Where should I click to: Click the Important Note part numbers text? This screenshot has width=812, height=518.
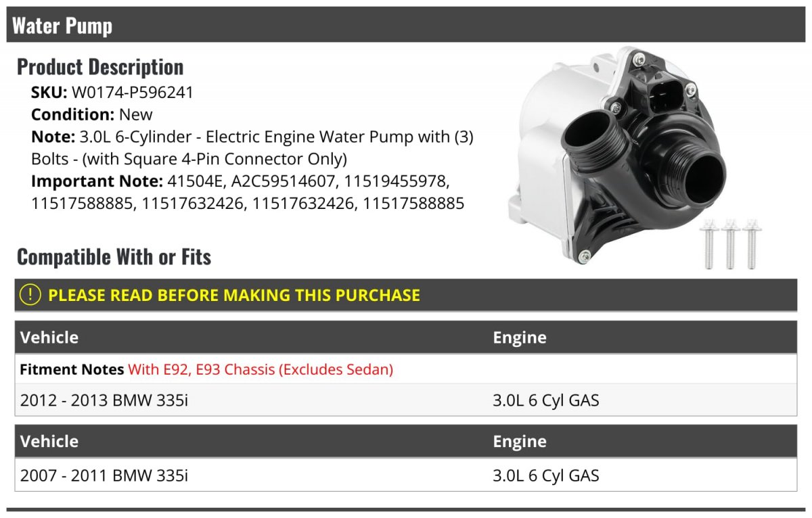pos(248,192)
